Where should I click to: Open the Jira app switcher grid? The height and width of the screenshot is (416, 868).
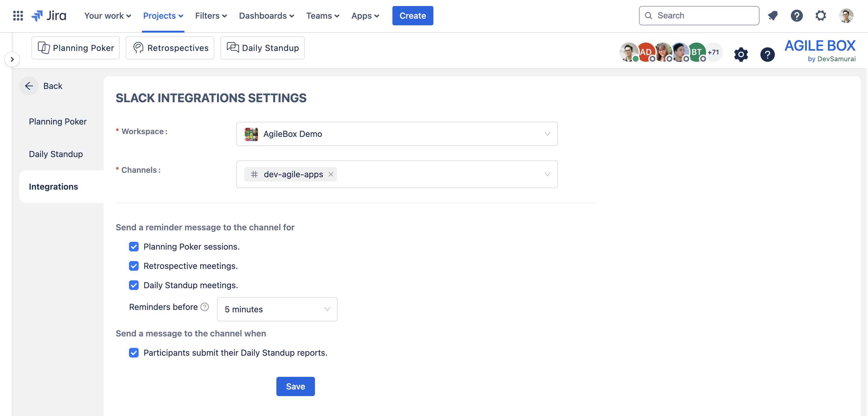pyautogui.click(x=18, y=15)
